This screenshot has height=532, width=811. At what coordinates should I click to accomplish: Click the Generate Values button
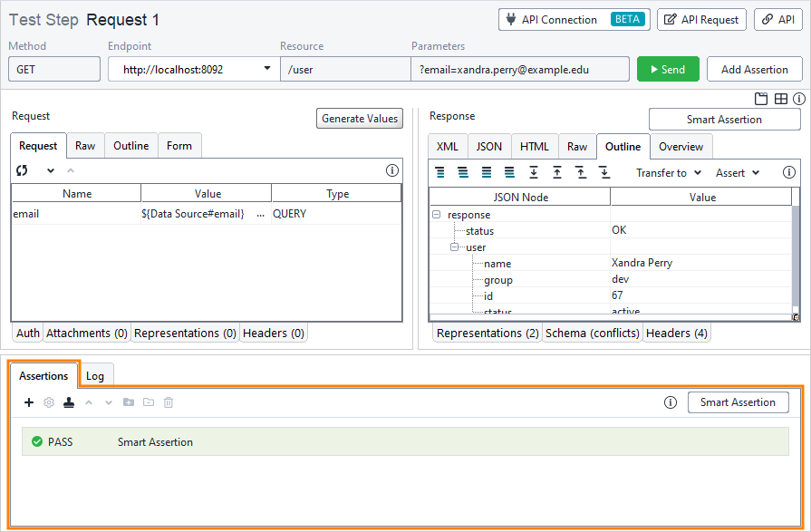[x=358, y=118]
